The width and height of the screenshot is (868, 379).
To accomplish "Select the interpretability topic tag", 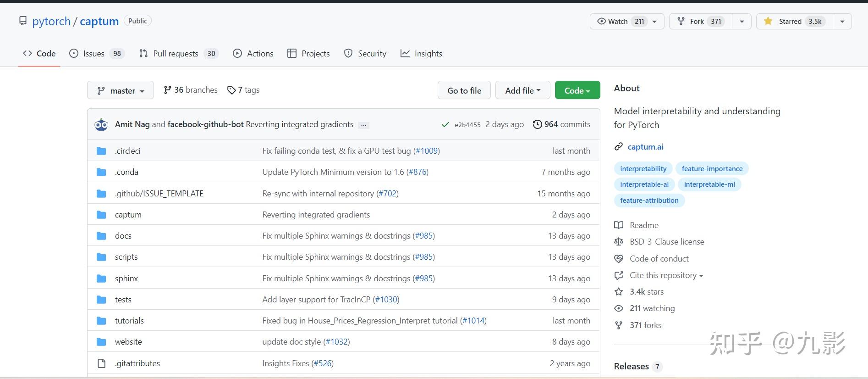I will pos(643,169).
